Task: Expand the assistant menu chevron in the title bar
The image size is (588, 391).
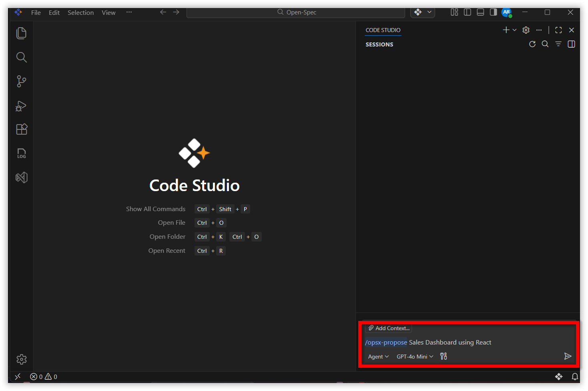Action: click(x=429, y=12)
